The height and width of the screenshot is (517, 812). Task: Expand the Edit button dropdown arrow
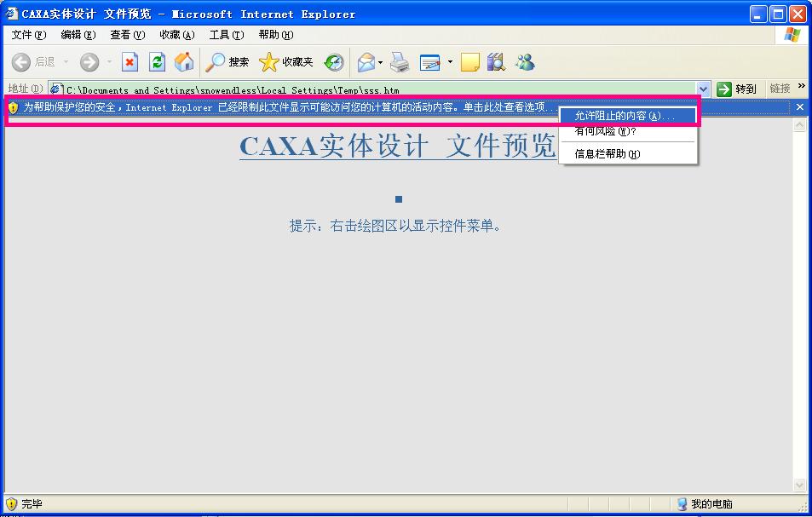click(450, 62)
